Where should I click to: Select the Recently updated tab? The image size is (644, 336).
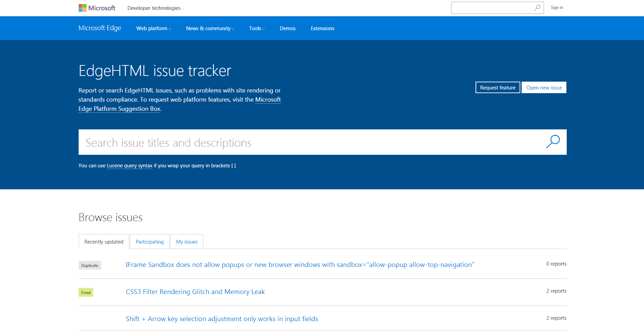click(x=104, y=242)
